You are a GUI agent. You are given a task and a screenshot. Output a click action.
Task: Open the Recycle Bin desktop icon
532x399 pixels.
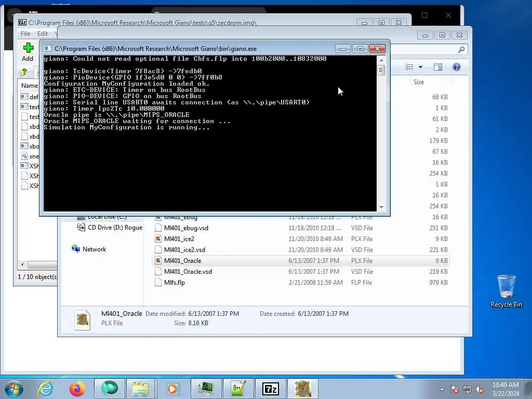click(x=506, y=291)
